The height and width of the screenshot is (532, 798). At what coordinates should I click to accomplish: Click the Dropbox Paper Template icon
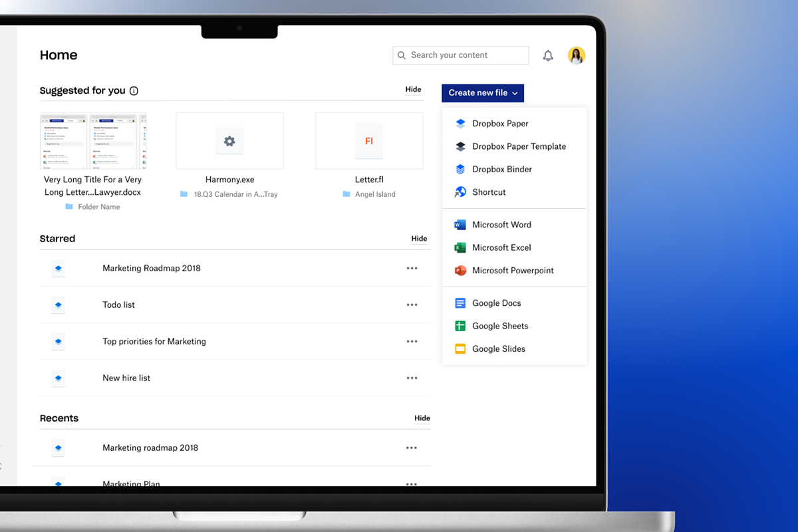(460, 146)
